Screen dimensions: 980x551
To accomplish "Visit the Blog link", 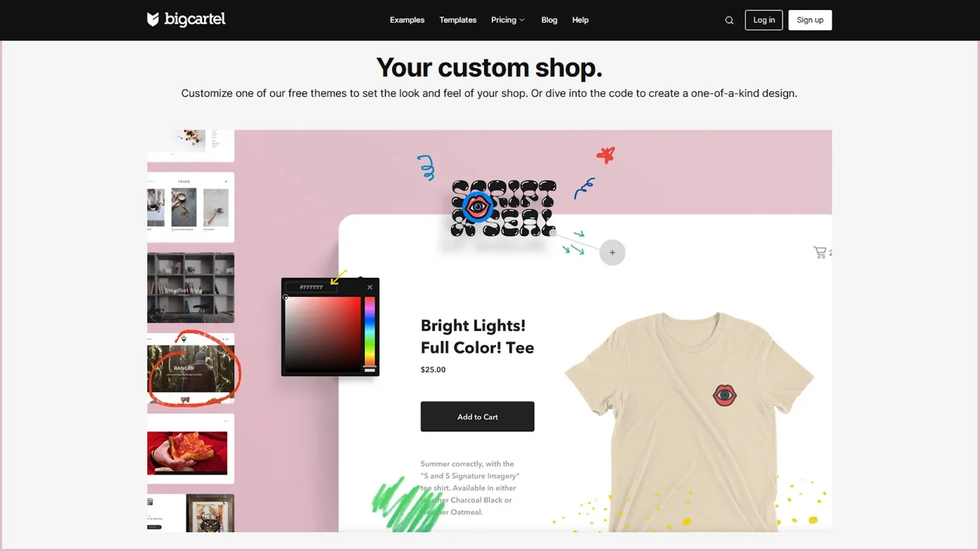I will pyautogui.click(x=549, y=20).
